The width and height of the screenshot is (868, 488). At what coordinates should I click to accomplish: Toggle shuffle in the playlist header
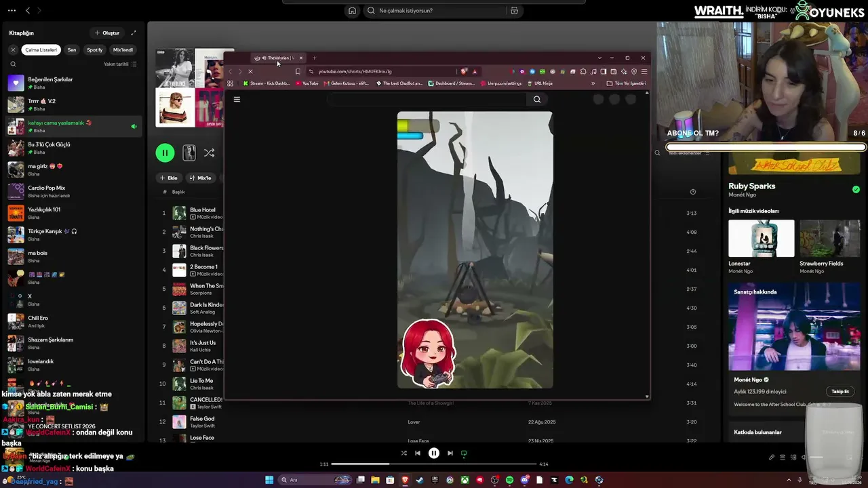click(x=209, y=153)
